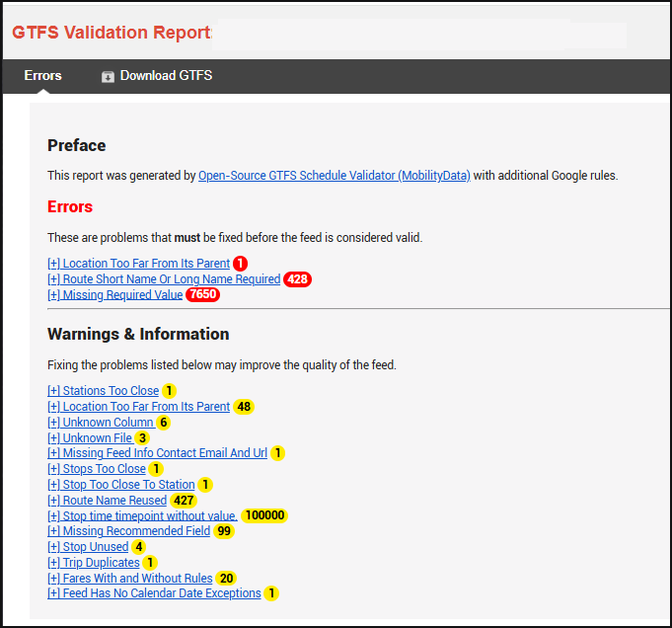Click the yellow 99 count badge
Image resolution: width=672 pixels, height=628 pixels.
224,531
